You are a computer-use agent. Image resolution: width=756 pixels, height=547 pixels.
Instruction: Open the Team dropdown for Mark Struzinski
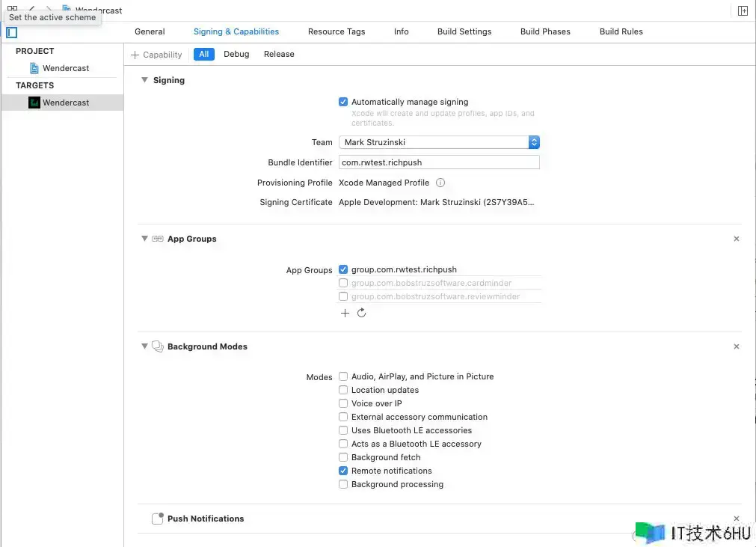[x=439, y=142]
